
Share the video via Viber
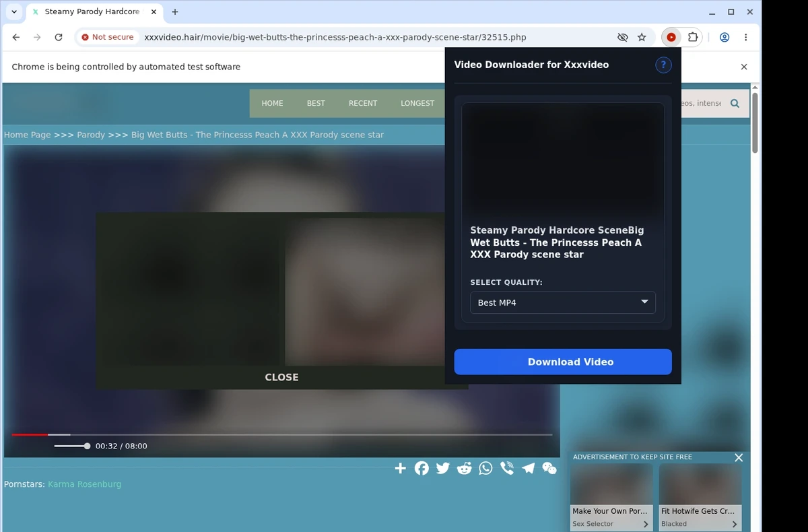click(507, 468)
